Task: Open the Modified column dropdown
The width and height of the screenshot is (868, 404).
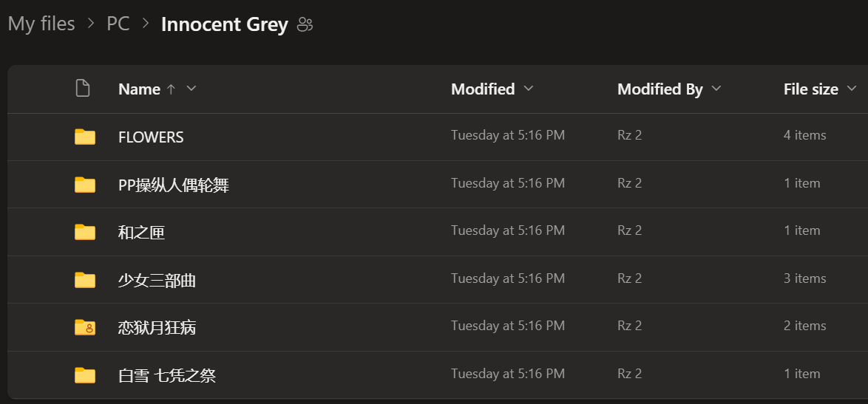Action: click(528, 89)
